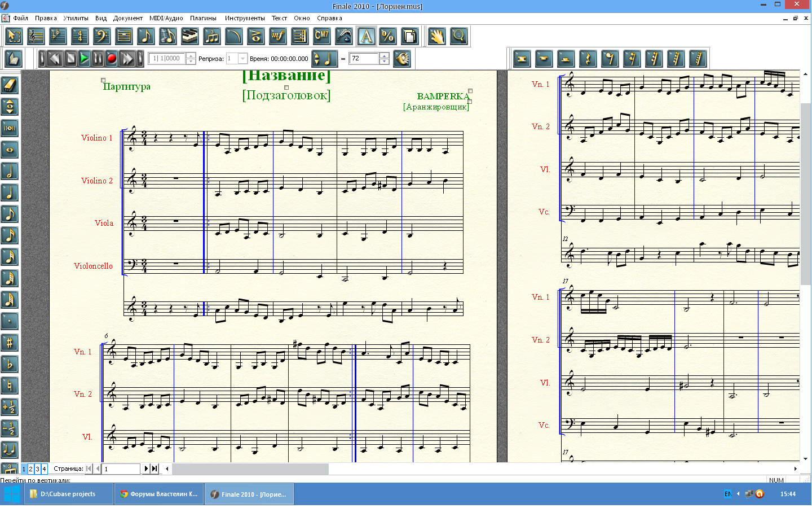
Task: Select the Zoom magnifier tool
Action: tap(459, 37)
